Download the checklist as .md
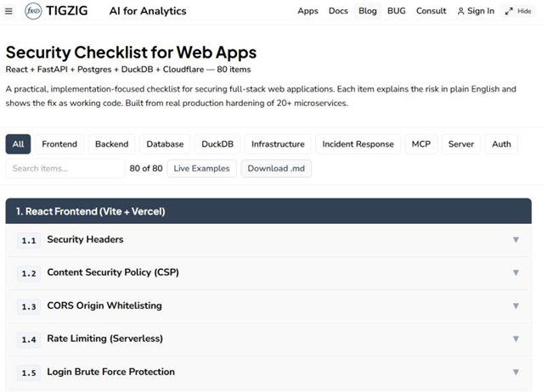Viewport: 553px width, 392px height. coord(276,169)
